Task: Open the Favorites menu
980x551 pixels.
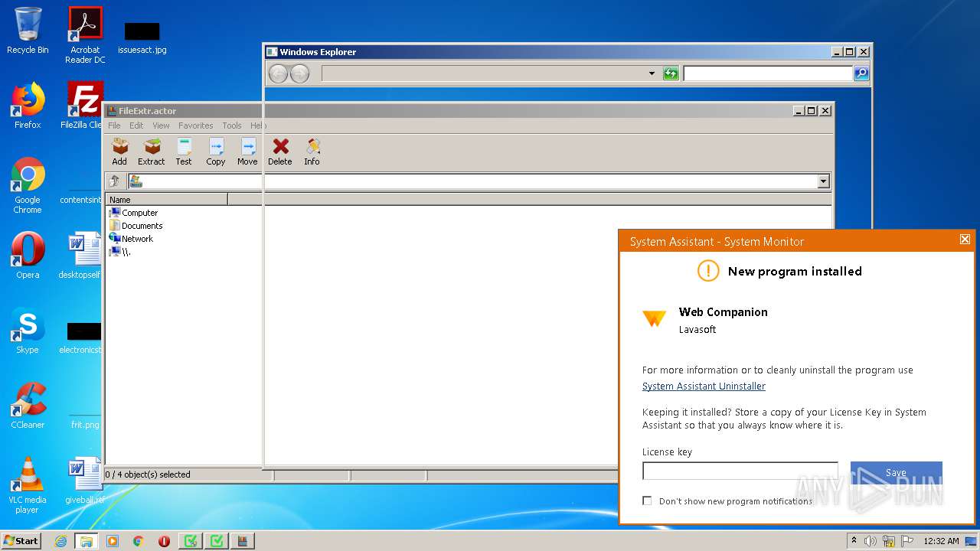Action: tap(196, 126)
